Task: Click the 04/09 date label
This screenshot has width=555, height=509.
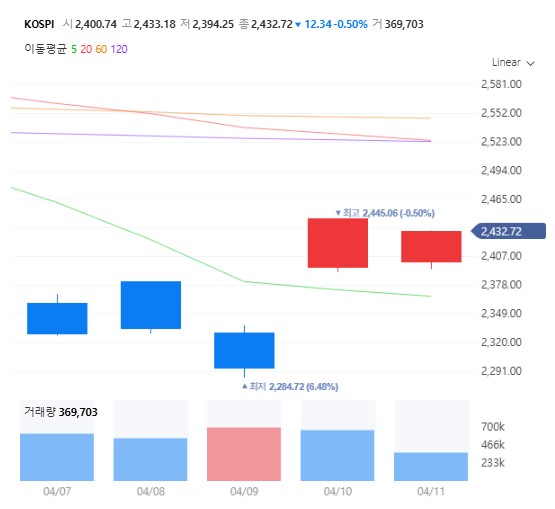Action: [x=244, y=491]
